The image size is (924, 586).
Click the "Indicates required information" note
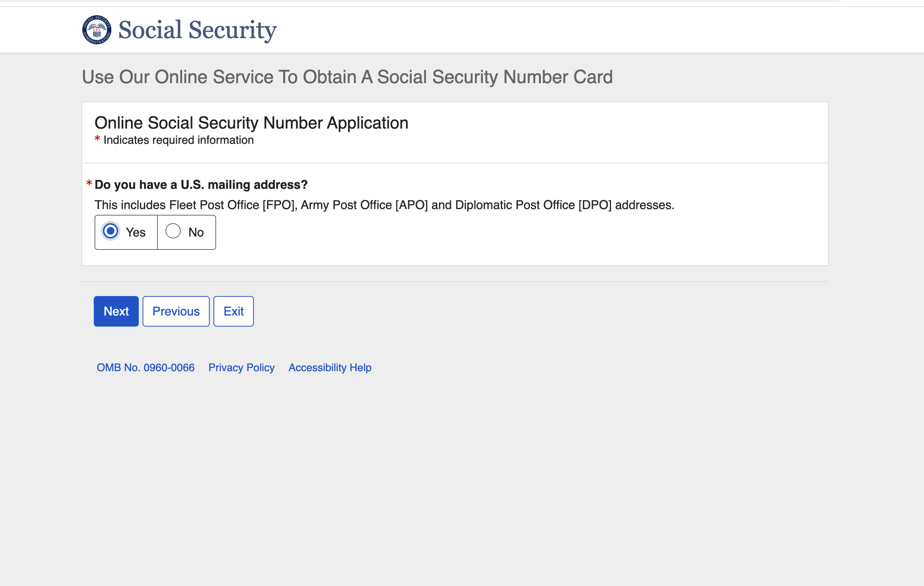point(179,140)
